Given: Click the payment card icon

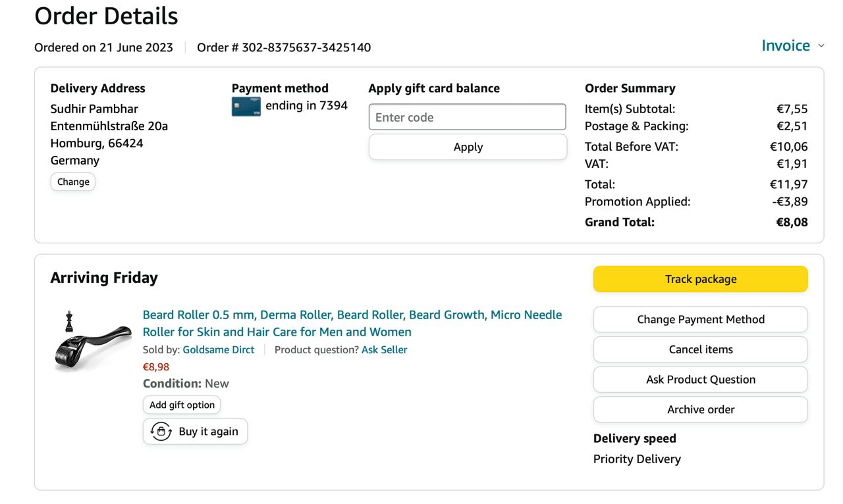Looking at the screenshot, I should 246,107.
